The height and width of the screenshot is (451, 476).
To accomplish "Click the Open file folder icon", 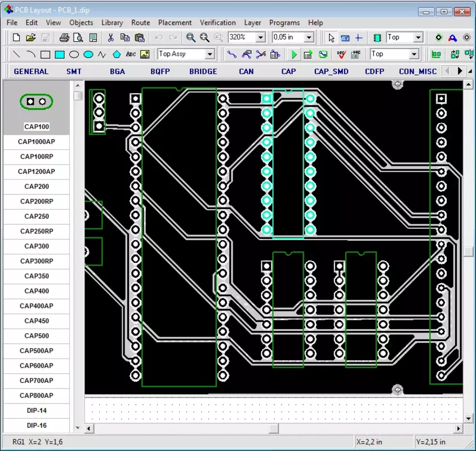I will coord(30,38).
